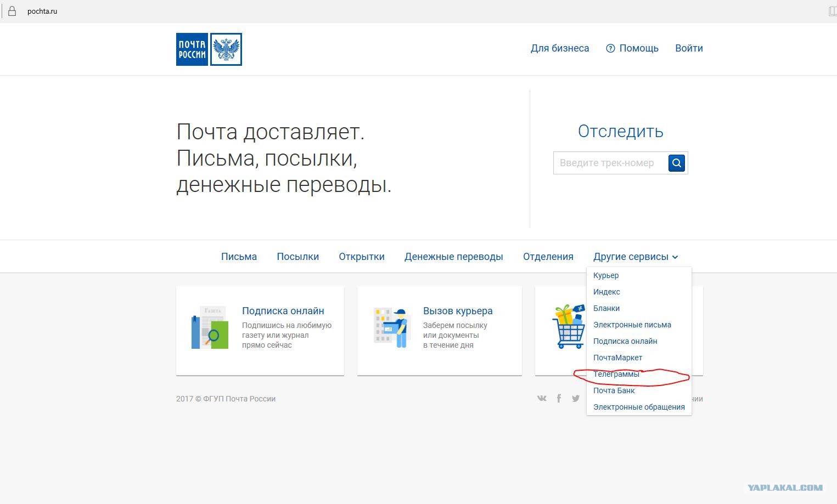Open the Facebook social icon
The image size is (837, 504).
[559, 399]
